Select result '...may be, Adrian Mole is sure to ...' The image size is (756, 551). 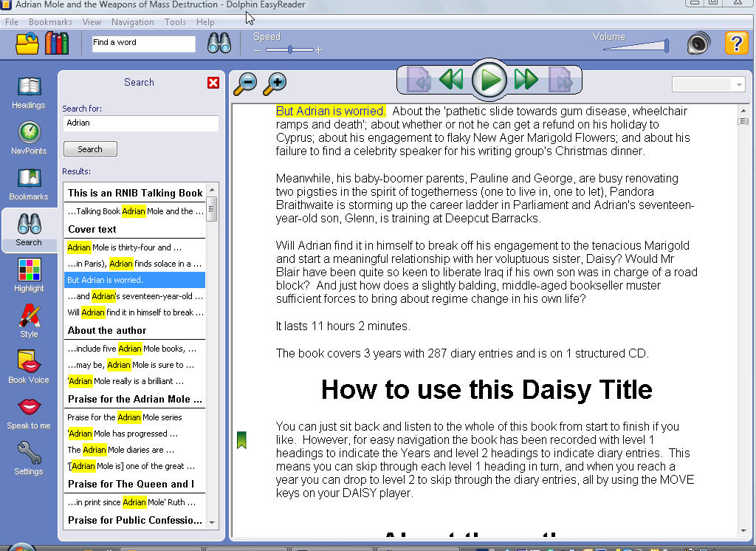(x=135, y=366)
